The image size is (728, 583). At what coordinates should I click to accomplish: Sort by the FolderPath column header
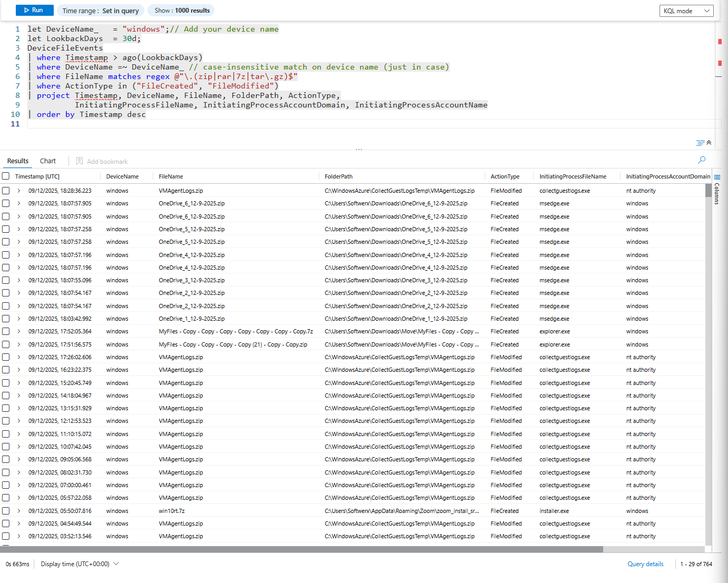tap(339, 176)
